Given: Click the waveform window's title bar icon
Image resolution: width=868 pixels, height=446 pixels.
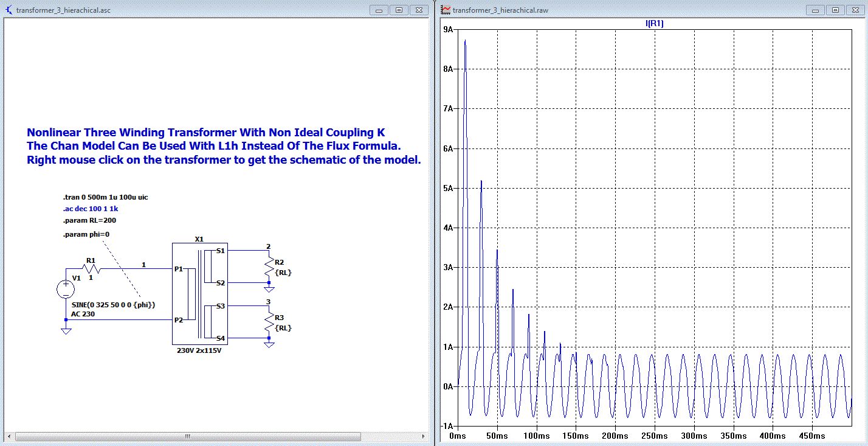Looking at the screenshot, I should click(446, 10).
